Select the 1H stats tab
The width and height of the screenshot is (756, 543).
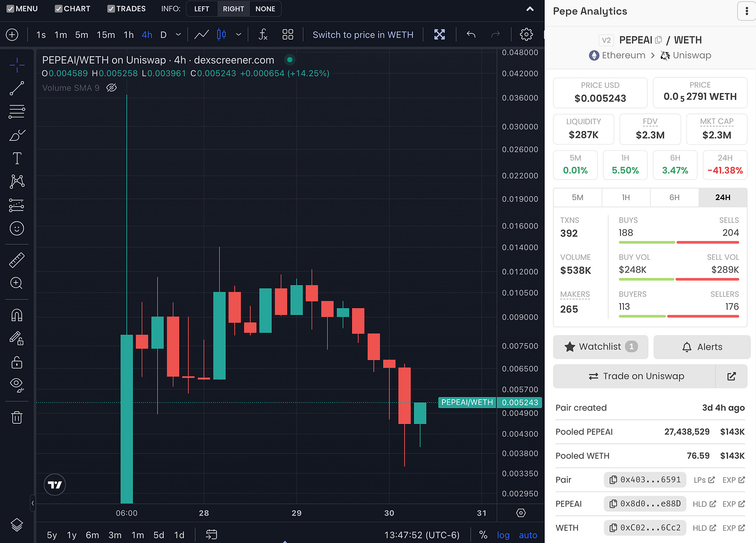coord(626,197)
